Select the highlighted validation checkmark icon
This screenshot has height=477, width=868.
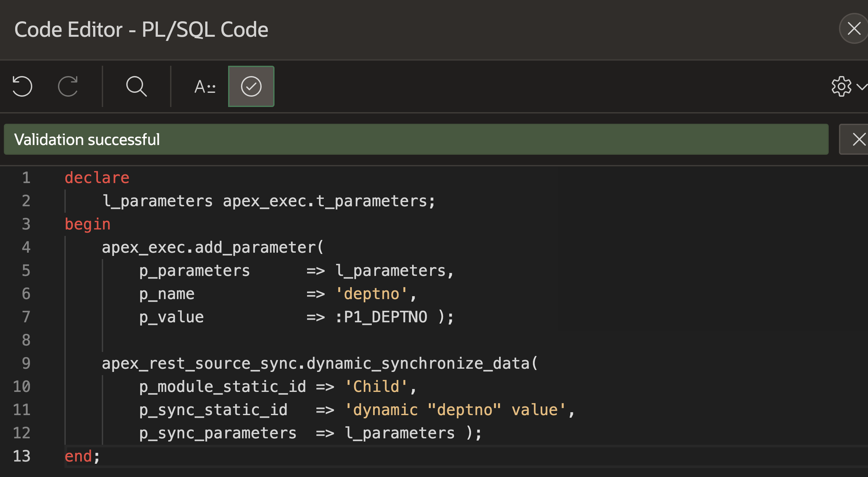pos(251,86)
